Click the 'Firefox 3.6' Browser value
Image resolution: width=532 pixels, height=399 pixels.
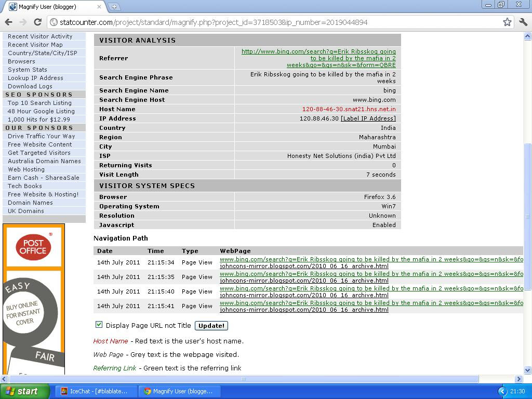pos(380,197)
